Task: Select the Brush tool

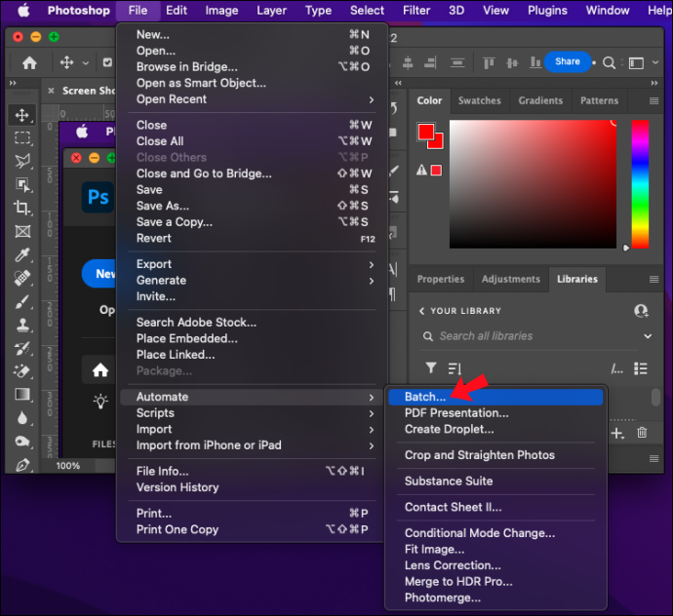Action: click(22, 301)
